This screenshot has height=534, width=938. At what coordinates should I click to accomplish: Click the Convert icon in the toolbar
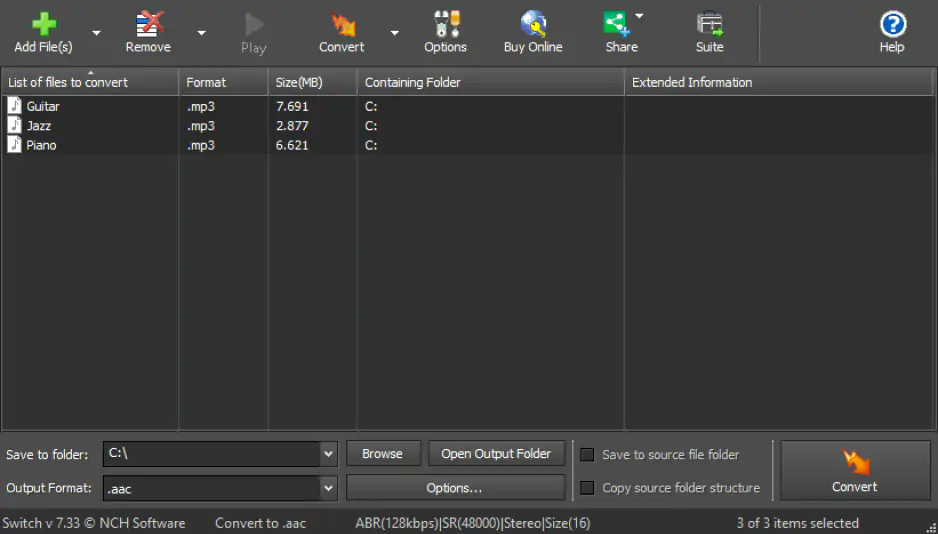click(x=342, y=25)
